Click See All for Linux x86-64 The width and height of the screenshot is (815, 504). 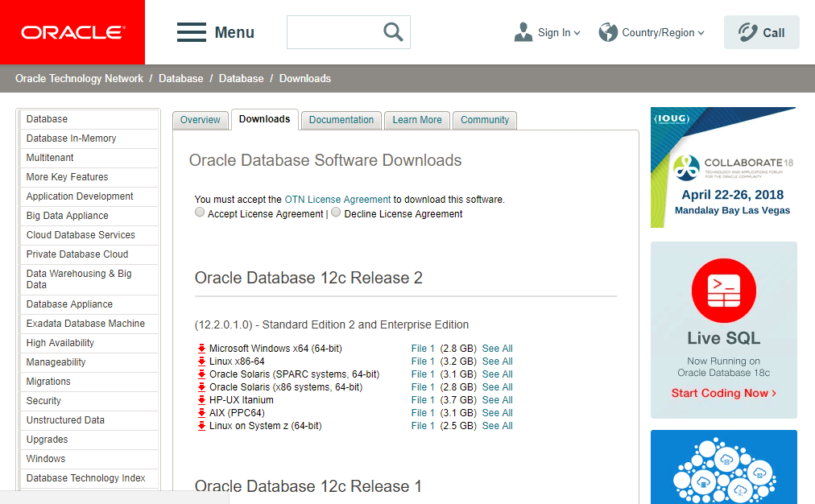498,361
